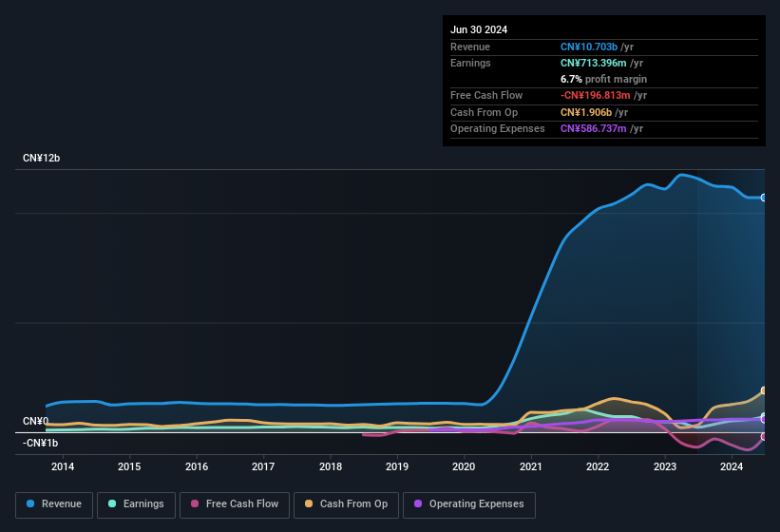Click the 2019 x-axis label
This screenshot has height=532, width=780.
[397, 466]
